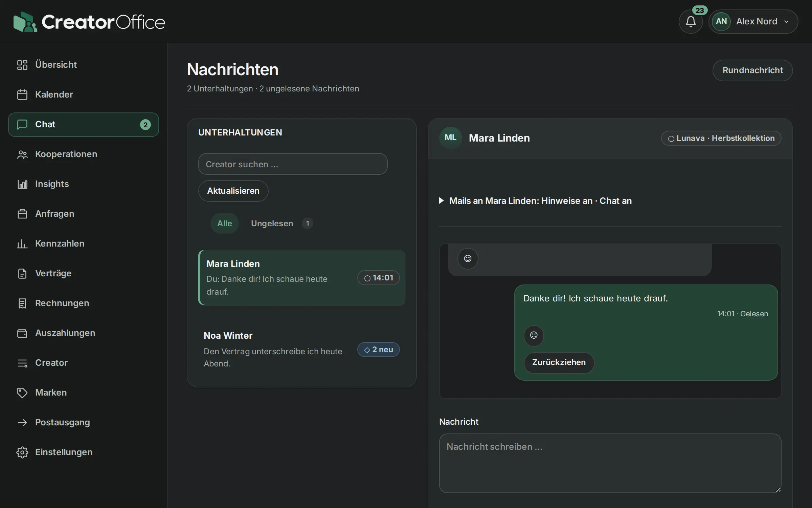Click the Kooperationen people icon
The width and height of the screenshot is (812, 508).
coord(22,154)
